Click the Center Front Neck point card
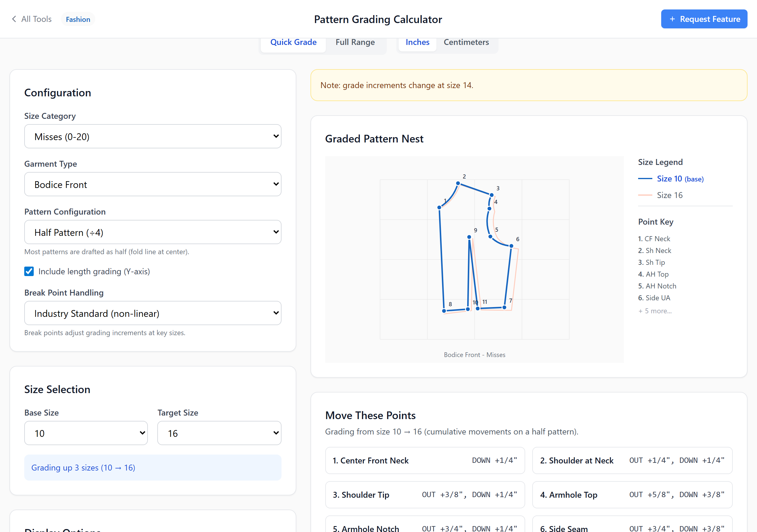 (425, 460)
